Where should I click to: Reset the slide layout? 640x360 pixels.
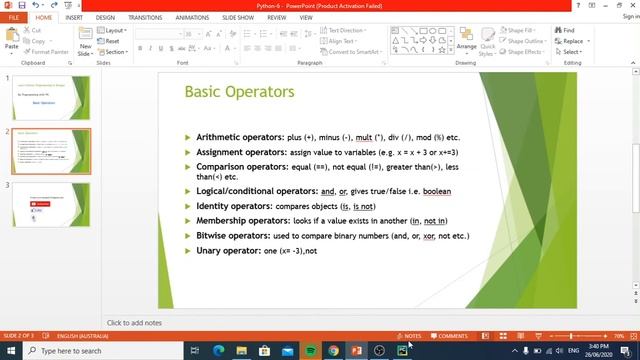(x=108, y=41)
